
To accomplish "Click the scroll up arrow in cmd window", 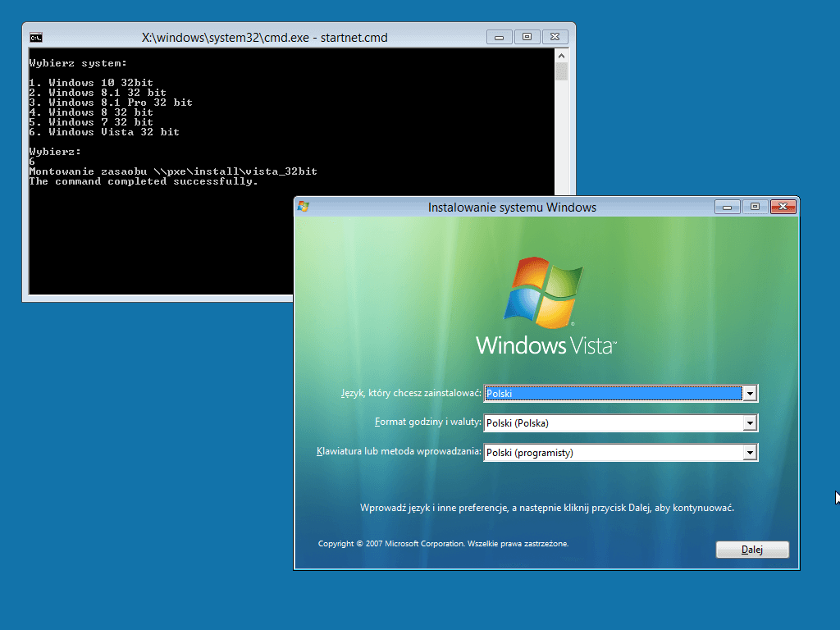I will point(561,56).
